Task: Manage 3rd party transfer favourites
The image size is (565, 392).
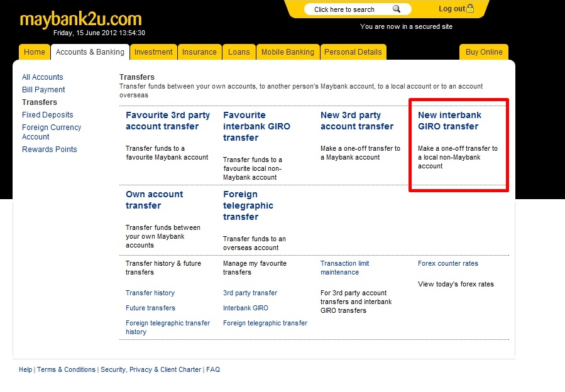Action: [x=250, y=293]
